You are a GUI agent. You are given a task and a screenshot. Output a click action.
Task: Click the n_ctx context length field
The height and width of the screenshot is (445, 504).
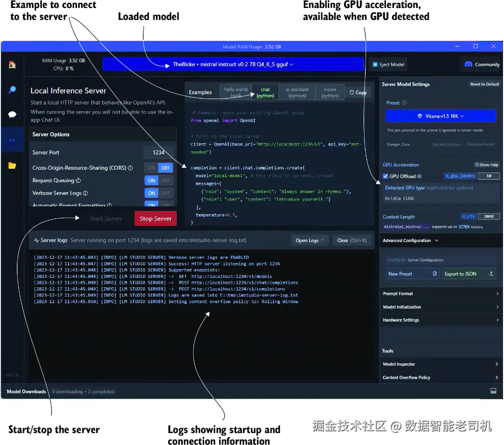[489, 216]
